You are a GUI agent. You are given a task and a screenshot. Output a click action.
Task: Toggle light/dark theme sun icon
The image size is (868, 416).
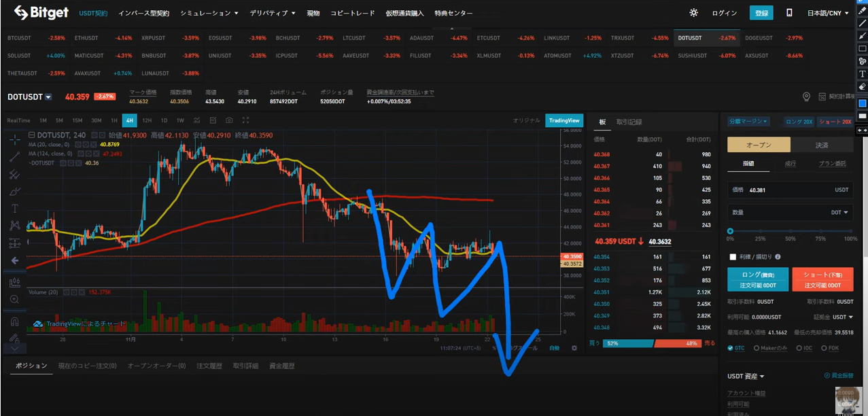click(x=693, y=13)
